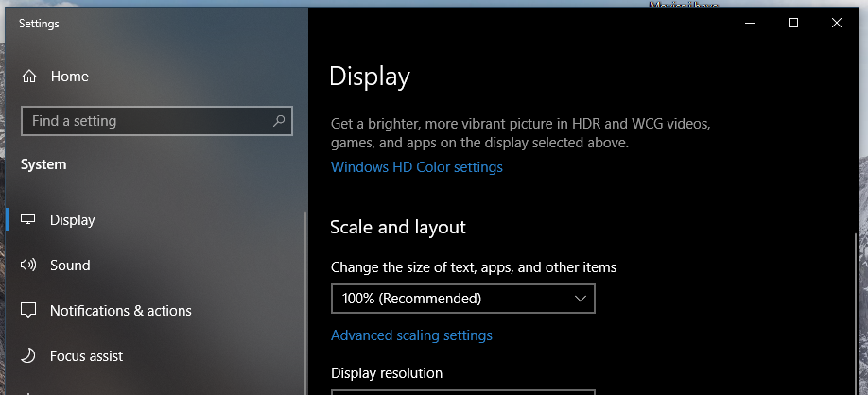Switch to the Focus assist label
868x395 pixels.
(x=86, y=356)
